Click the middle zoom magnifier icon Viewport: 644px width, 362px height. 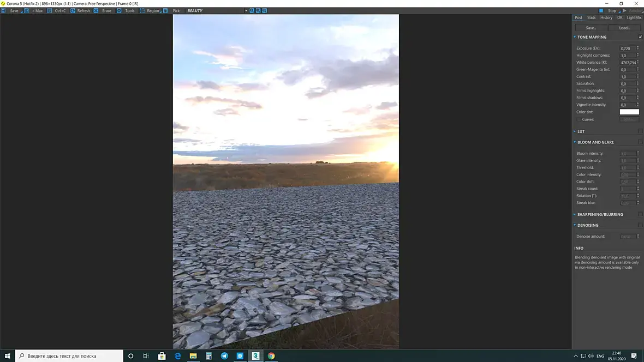tap(258, 11)
